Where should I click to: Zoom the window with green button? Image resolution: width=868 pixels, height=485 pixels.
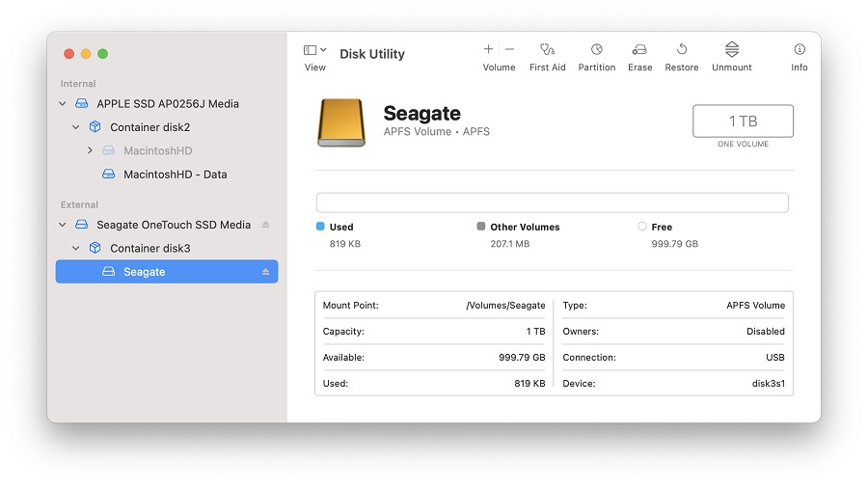[x=102, y=54]
